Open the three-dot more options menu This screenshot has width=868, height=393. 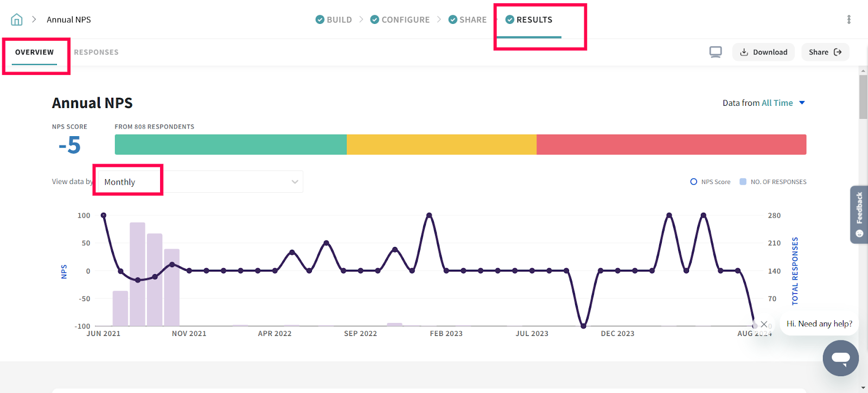848,20
